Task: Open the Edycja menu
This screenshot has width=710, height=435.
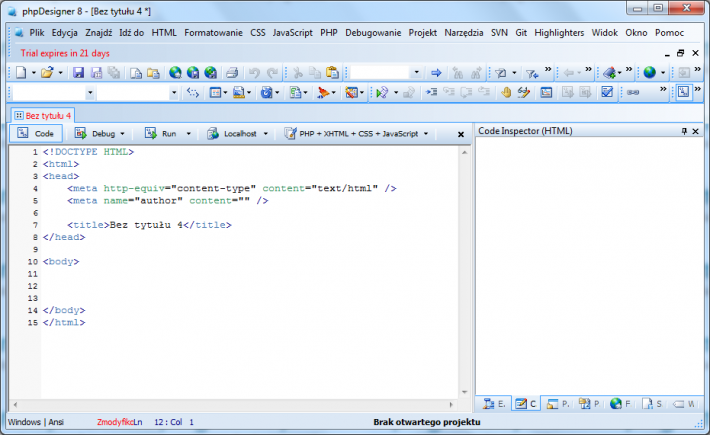Action: pyautogui.click(x=64, y=33)
